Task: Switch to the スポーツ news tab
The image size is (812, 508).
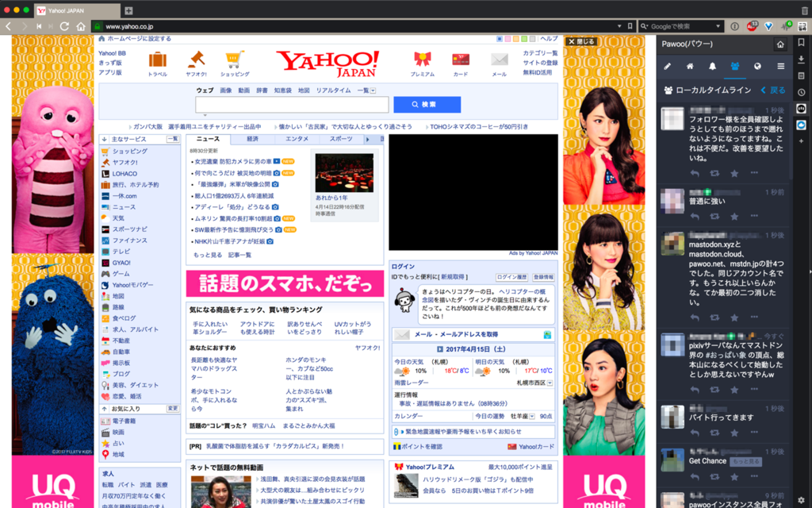Action: point(341,139)
